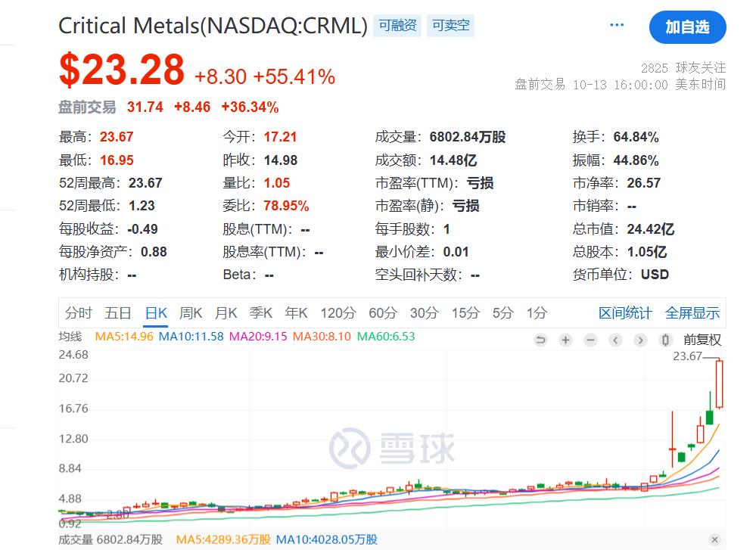Click the volume MA5:4289.36万股 legend

(x=223, y=539)
